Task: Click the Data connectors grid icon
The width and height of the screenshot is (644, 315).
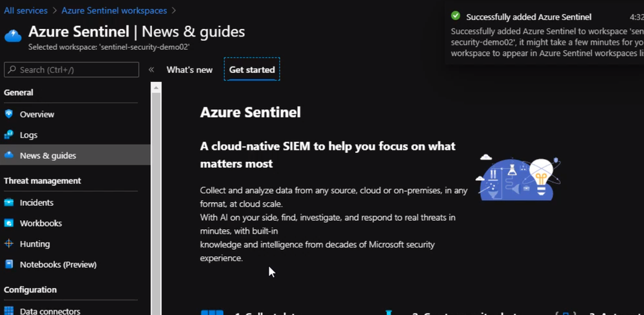Action: click(x=9, y=310)
